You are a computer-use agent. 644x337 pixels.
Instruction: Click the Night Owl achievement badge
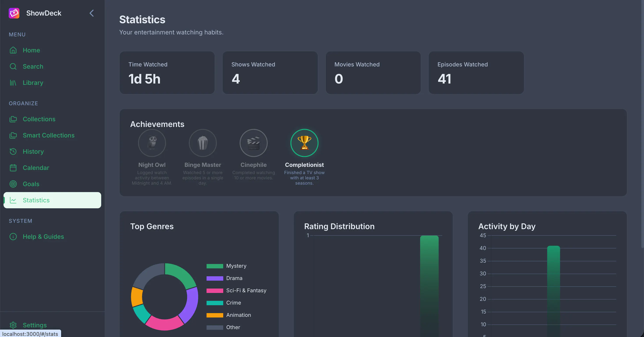point(152,143)
